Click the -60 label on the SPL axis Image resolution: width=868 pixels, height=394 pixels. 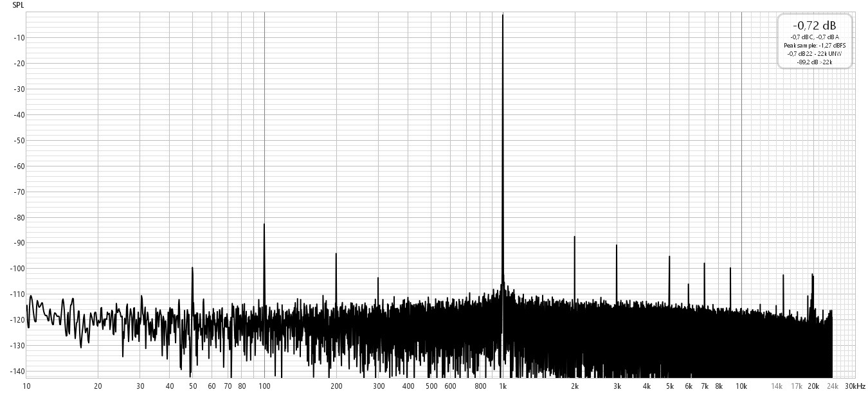point(19,166)
